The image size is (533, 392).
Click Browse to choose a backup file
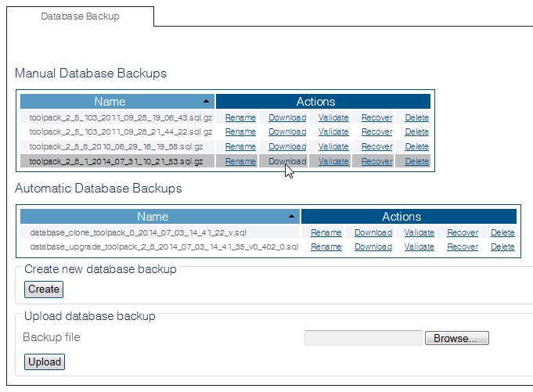[x=456, y=338]
